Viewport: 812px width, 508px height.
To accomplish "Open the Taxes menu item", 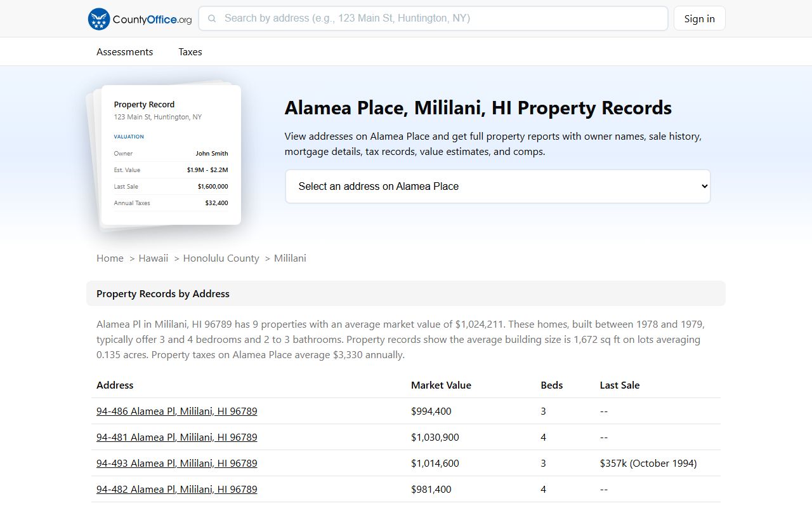I will coord(190,52).
